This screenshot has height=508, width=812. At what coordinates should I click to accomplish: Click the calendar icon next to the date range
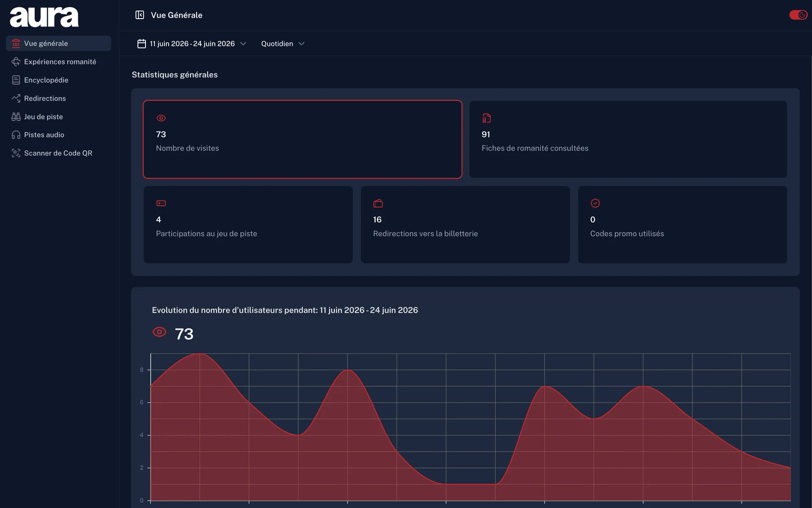point(142,44)
